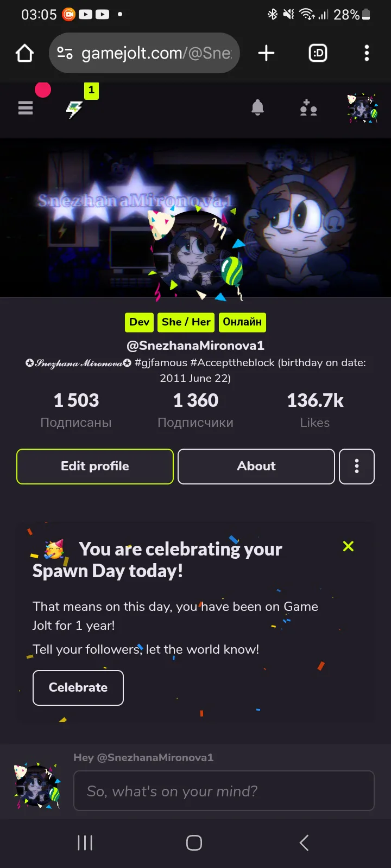This screenshot has width=391, height=868.
Task: Open the hamburger sidebar menu
Action: 26,108
